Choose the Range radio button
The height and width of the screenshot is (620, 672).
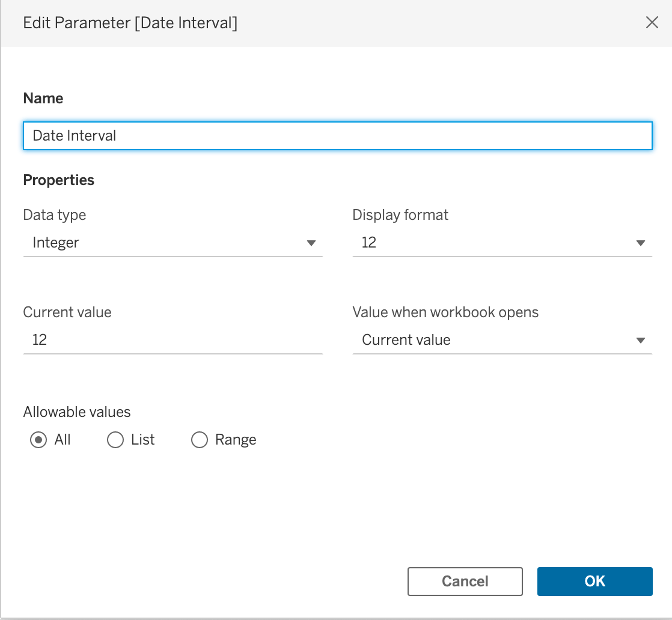(x=200, y=440)
